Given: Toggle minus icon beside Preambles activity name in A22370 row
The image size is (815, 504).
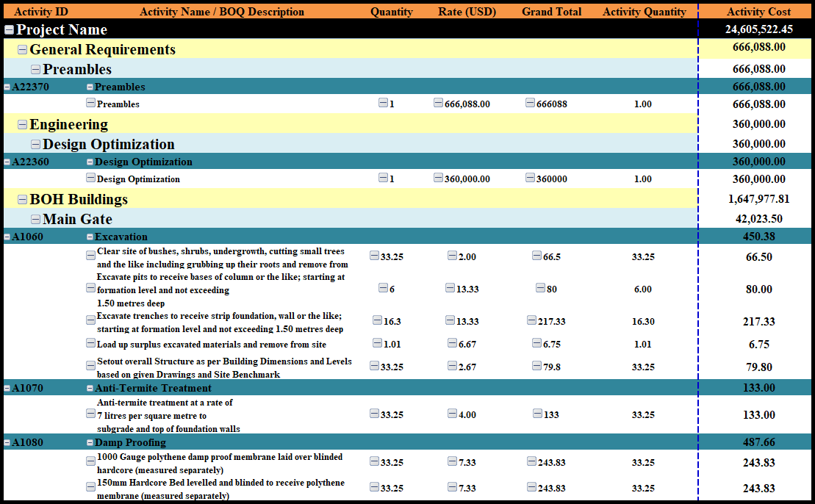Looking at the screenshot, I should tap(90, 87).
